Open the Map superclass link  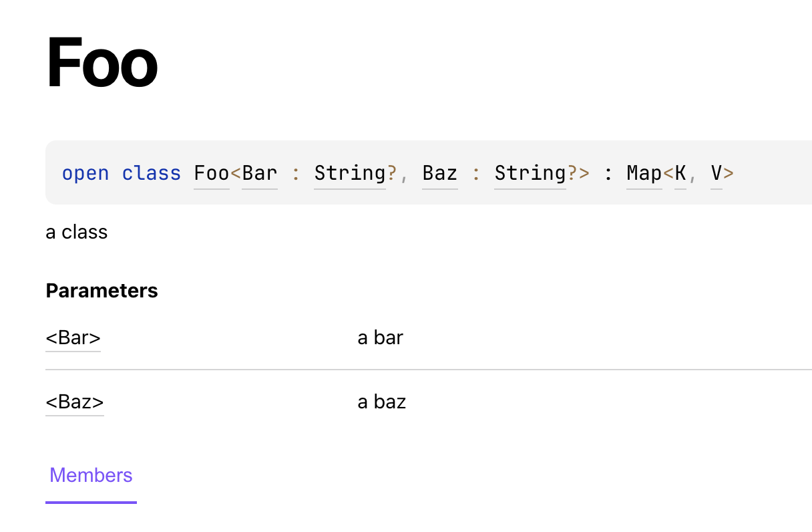tap(643, 173)
